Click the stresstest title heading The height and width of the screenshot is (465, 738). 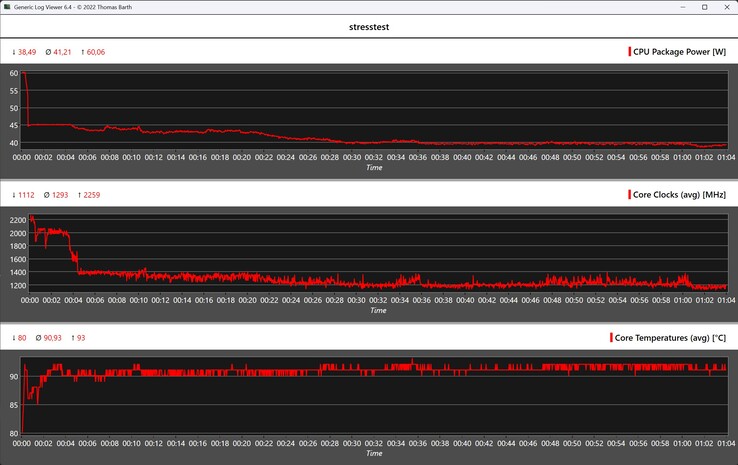(x=369, y=27)
